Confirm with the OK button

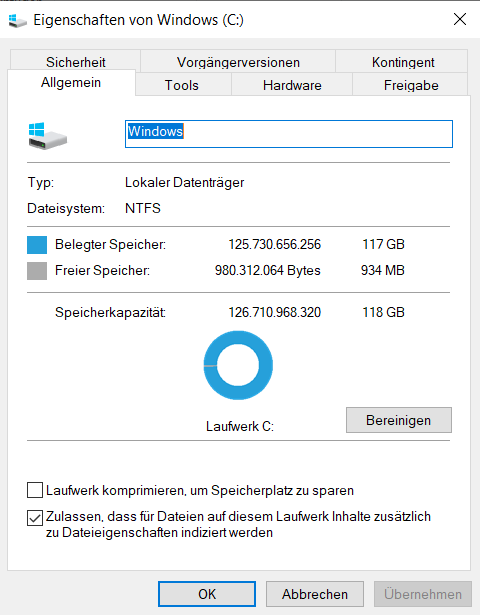[x=207, y=594]
